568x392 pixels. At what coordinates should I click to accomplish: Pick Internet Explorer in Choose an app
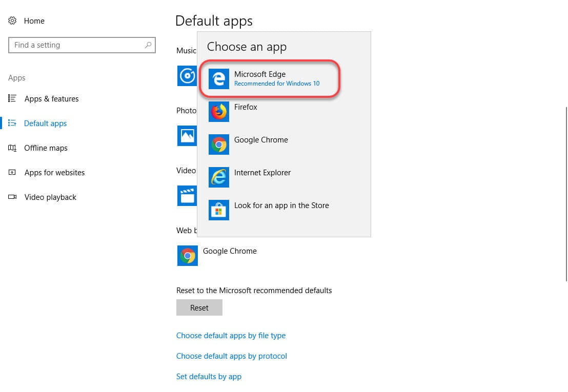262,173
